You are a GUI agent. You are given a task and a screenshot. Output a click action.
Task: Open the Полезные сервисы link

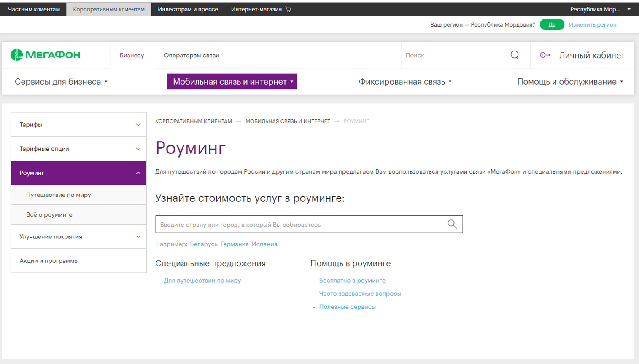tap(347, 307)
